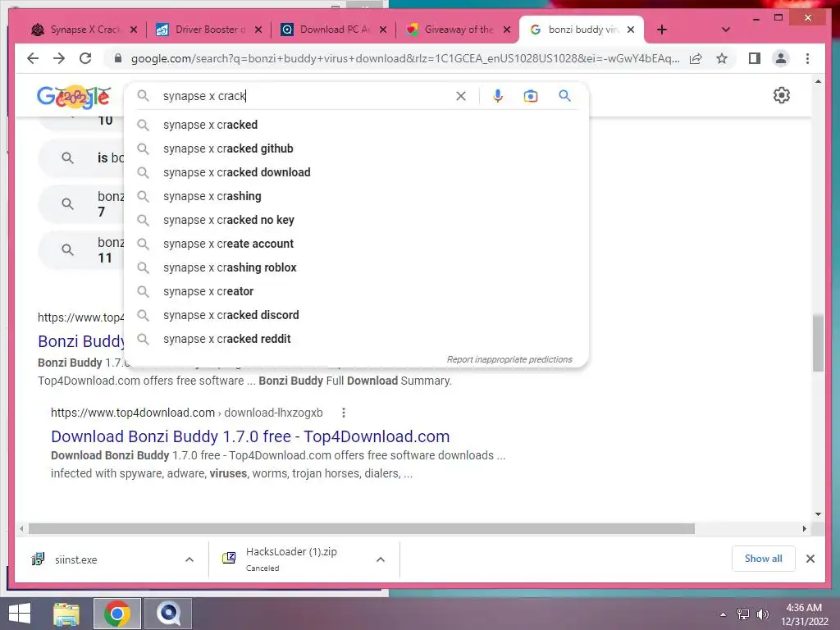Click the Chrome back arrow
The height and width of the screenshot is (630, 840).
click(33, 58)
